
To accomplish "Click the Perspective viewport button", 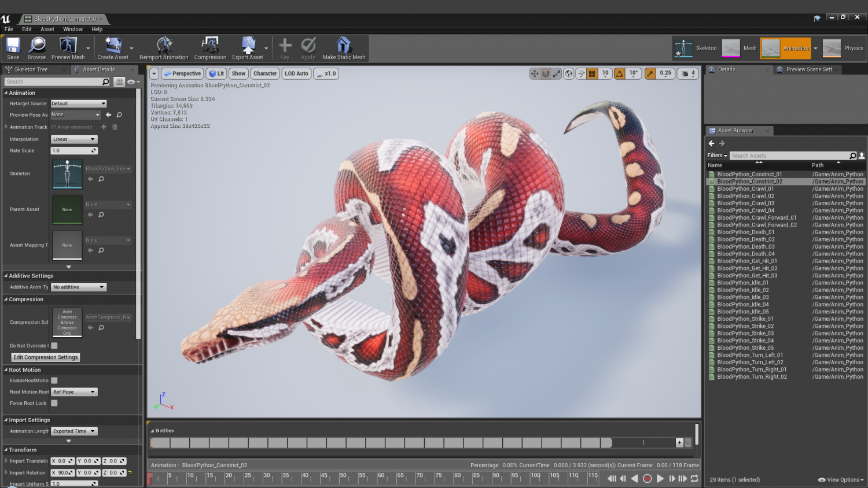I will pos(182,73).
